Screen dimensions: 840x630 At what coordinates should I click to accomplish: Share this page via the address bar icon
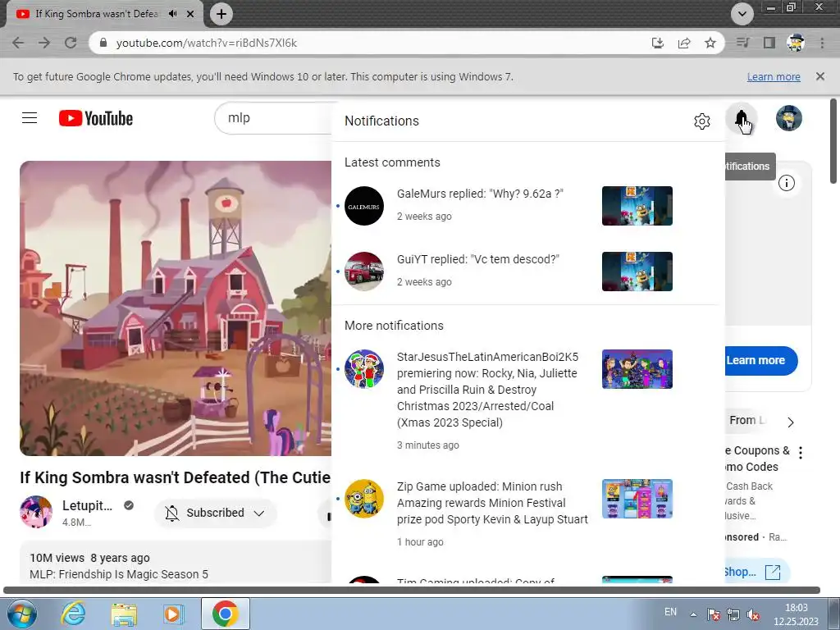[x=684, y=43]
